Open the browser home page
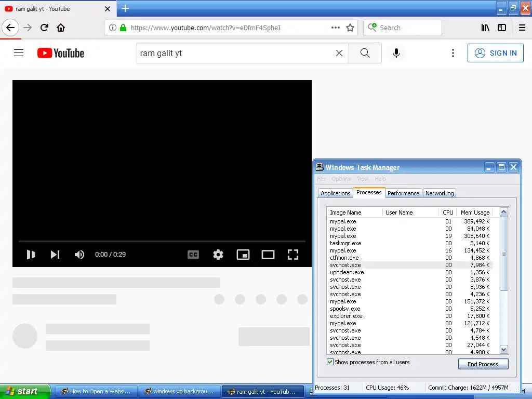Image resolution: width=532 pixels, height=399 pixels. coord(61,28)
